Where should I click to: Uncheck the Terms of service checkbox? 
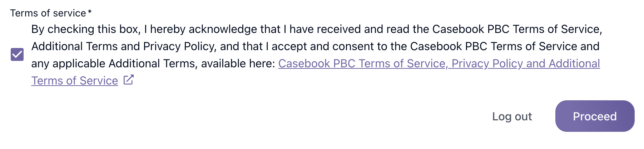(x=17, y=54)
